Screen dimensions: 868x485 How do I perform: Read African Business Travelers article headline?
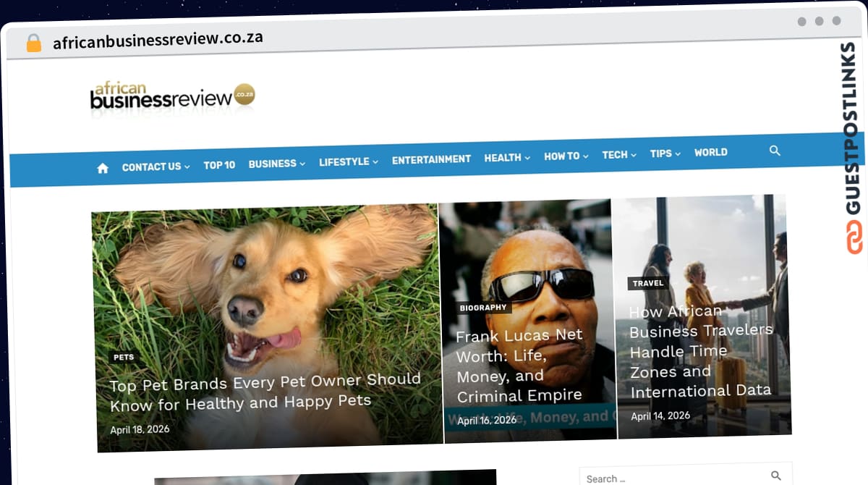tap(700, 352)
